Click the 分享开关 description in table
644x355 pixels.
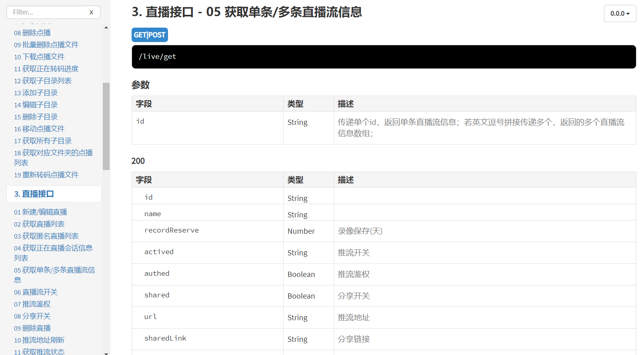(354, 296)
